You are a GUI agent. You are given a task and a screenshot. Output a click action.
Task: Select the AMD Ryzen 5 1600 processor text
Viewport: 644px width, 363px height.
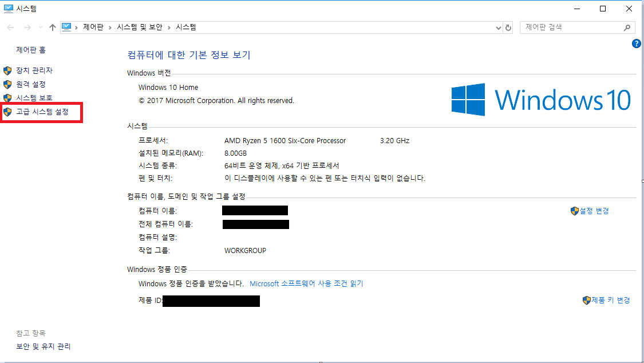click(285, 141)
